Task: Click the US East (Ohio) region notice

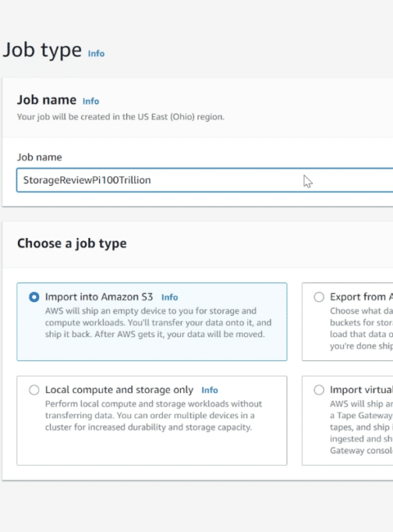Action: (x=121, y=117)
